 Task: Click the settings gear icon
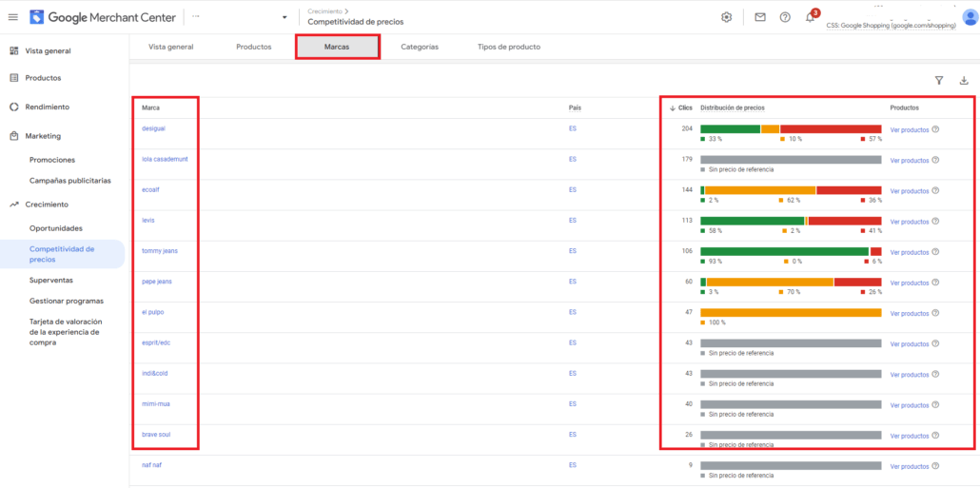click(x=727, y=17)
